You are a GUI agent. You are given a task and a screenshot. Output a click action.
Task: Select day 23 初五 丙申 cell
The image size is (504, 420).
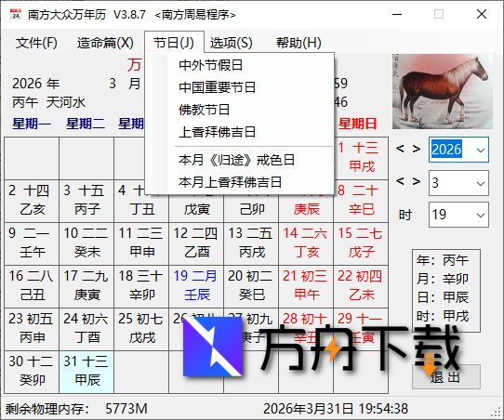(32, 329)
